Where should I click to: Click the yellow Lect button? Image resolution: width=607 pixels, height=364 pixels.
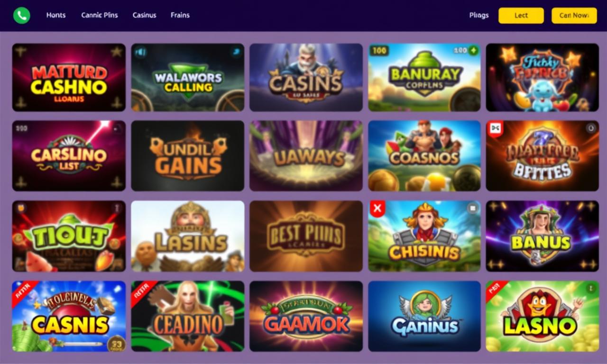(521, 15)
